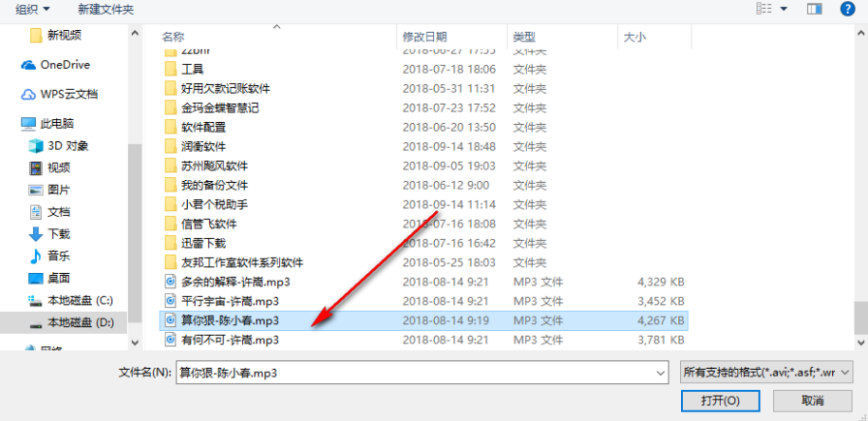Select 我的备份文件 folder icon
Image resolution: width=868 pixels, height=421 pixels.
(170, 185)
